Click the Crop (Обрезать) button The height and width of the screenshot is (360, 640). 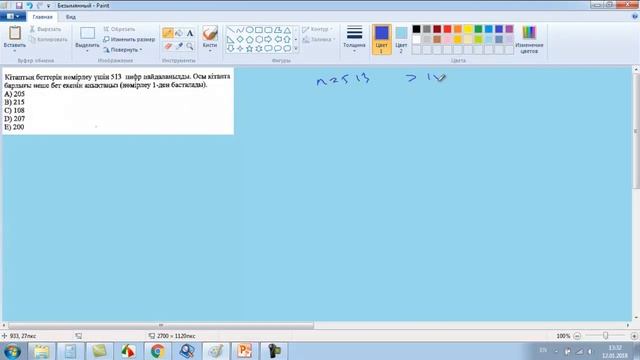coord(119,29)
